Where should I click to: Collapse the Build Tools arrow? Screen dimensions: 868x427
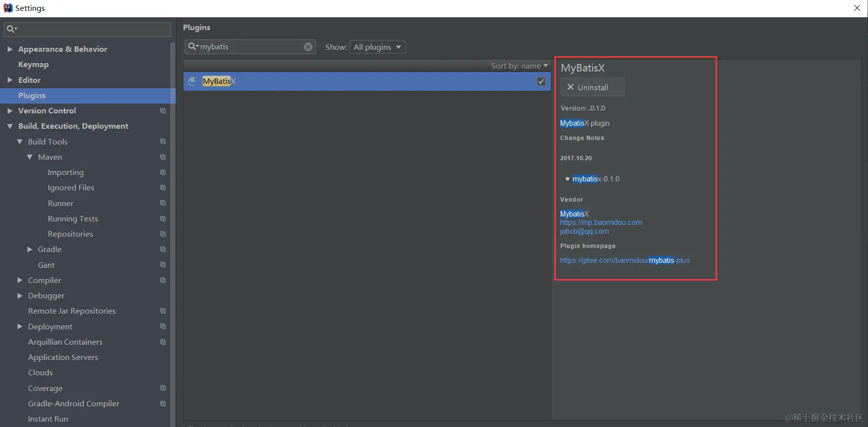20,142
